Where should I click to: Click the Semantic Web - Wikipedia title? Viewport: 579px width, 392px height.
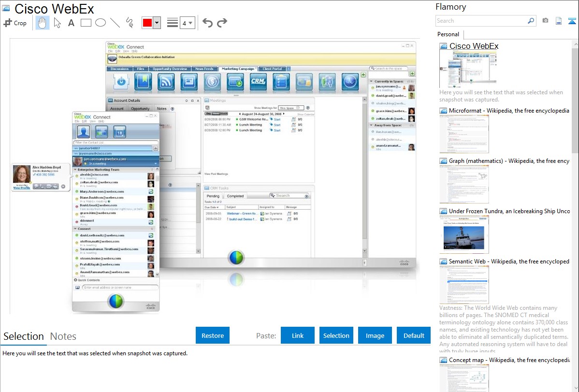pyautogui.click(x=509, y=261)
